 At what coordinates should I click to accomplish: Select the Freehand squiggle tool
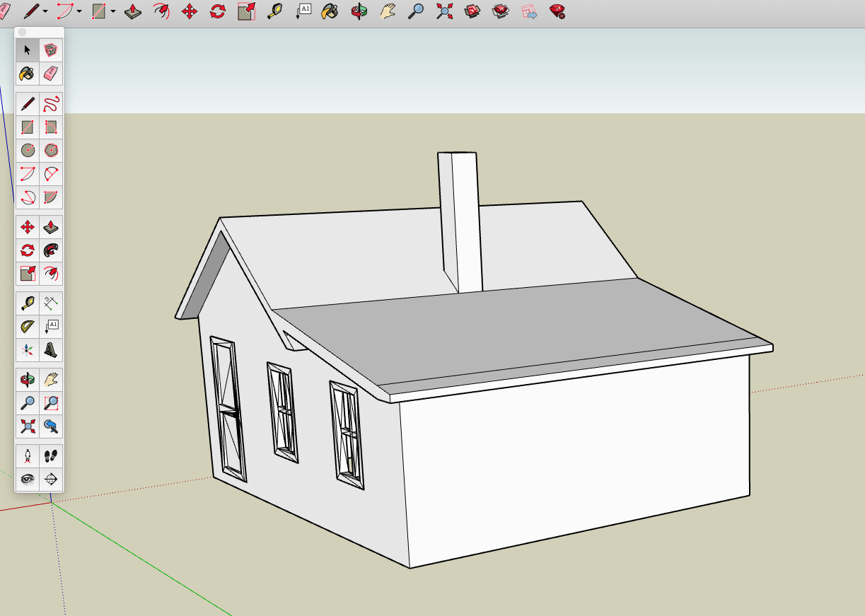(51, 104)
